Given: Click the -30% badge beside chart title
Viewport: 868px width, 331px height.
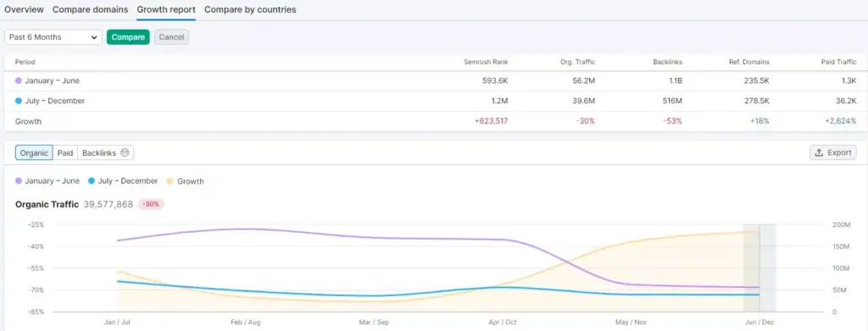Looking at the screenshot, I should (151, 205).
